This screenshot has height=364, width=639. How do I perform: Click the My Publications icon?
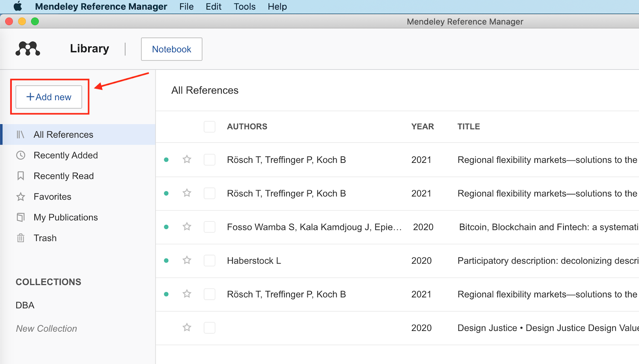(21, 218)
